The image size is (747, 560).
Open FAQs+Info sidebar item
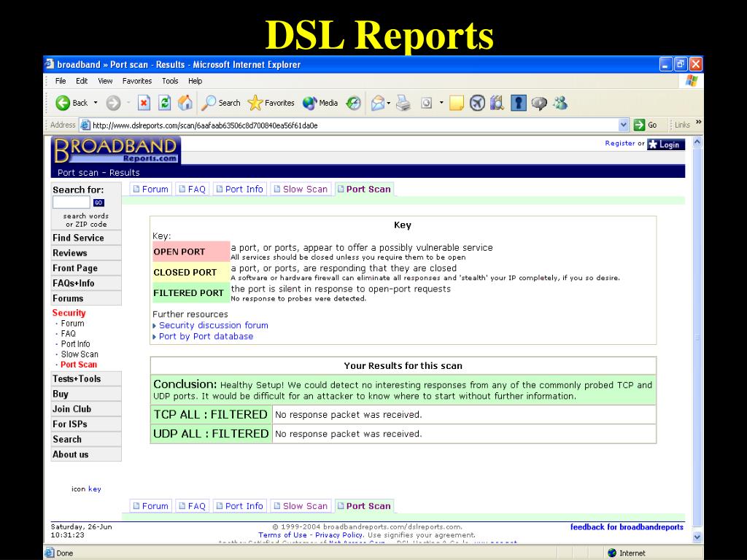[x=86, y=284]
